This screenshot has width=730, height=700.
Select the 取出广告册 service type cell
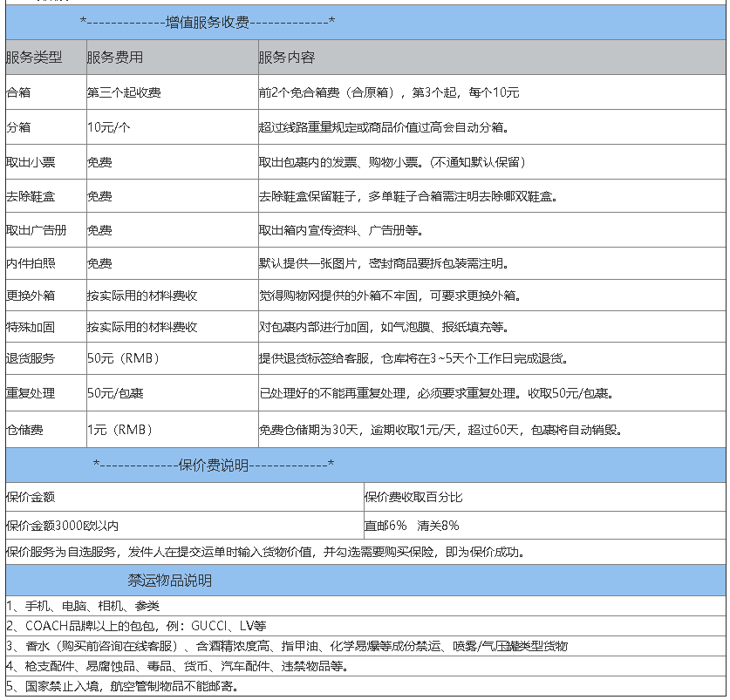[x=36, y=230]
